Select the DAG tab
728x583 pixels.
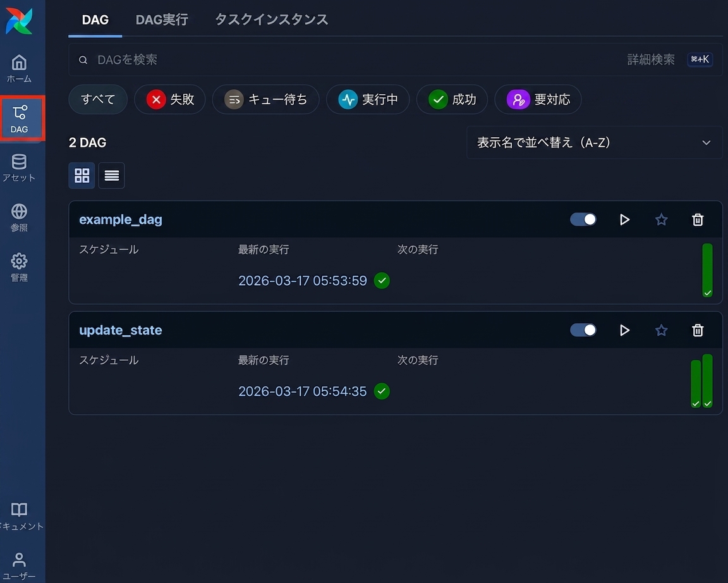pyautogui.click(x=95, y=20)
